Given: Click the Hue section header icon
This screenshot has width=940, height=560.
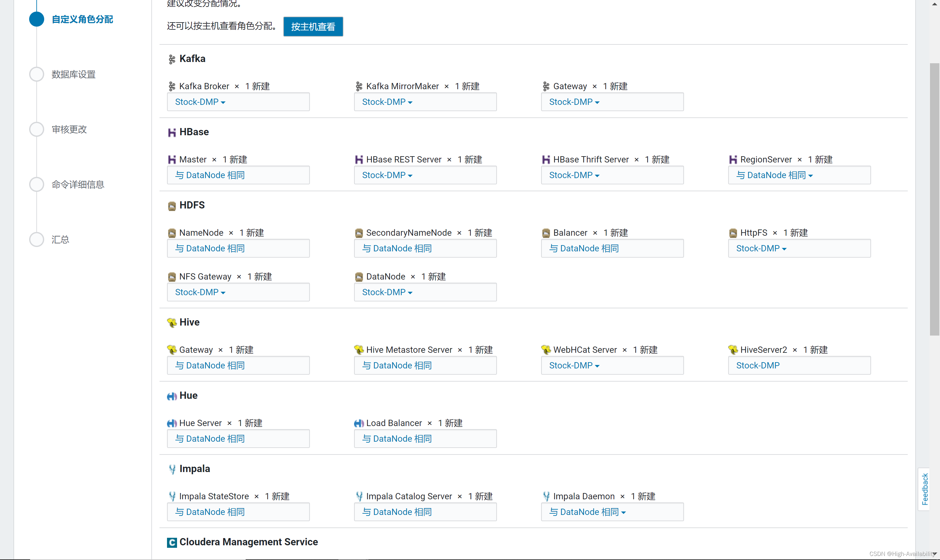Looking at the screenshot, I should coord(172,396).
